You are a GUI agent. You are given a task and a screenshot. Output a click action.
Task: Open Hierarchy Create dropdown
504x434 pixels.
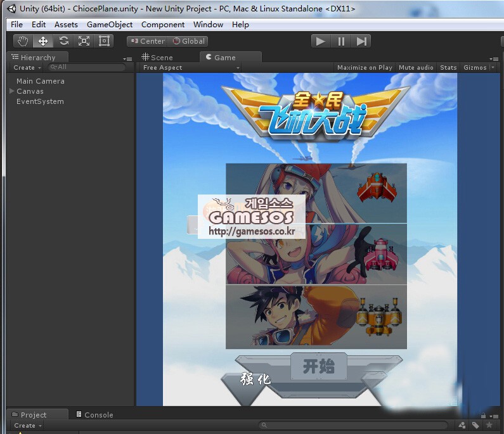click(x=27, y=67)
